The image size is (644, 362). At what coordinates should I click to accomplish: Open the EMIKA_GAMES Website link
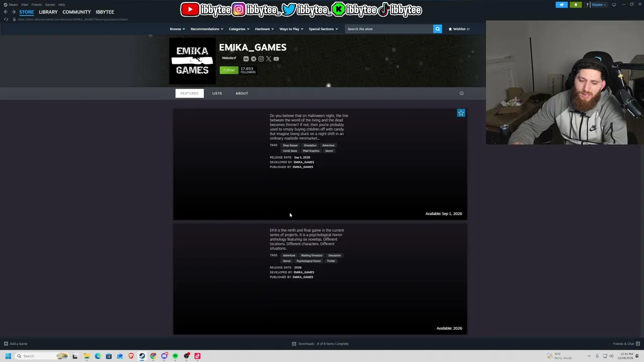click(229, 58)
